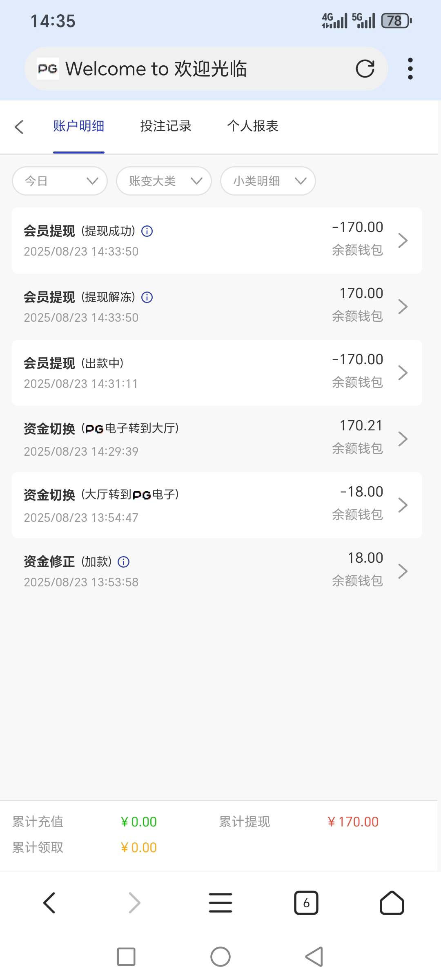This screenshot has height=980, width=441.
Task: Expand the 账变大类 category dropdown
Action: point(164,181)
